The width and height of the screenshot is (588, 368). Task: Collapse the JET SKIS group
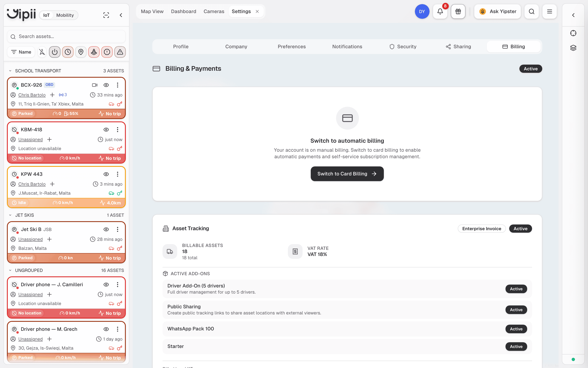[10, 215]
